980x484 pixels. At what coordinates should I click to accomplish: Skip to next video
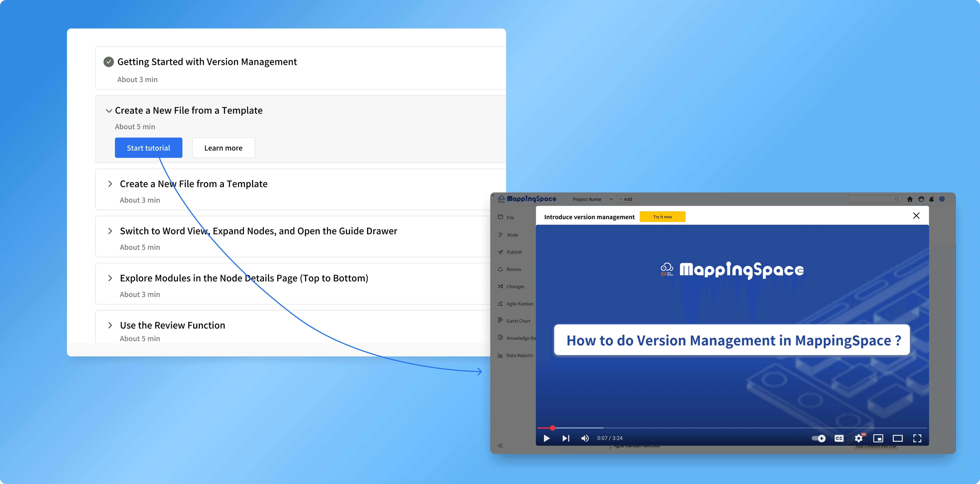(x=566, y=438)
